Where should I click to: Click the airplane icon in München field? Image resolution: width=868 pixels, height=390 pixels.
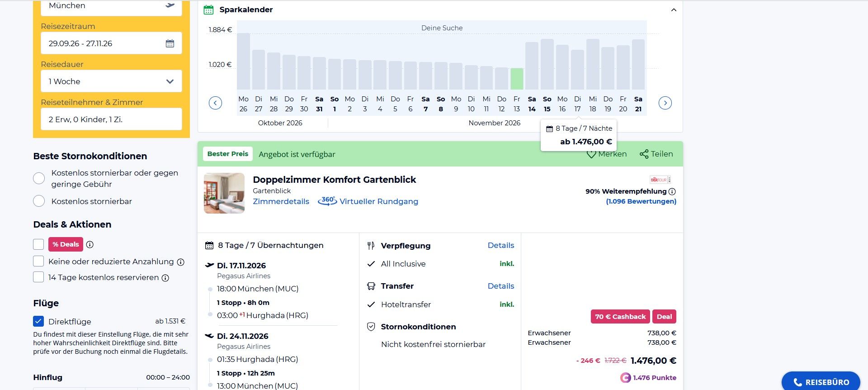(x=170, y=5)
